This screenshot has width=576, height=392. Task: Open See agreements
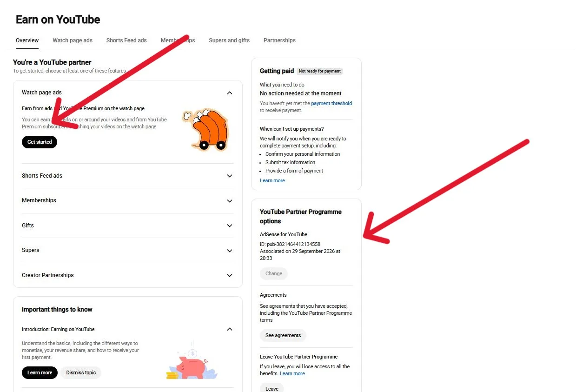click(283, 335)
